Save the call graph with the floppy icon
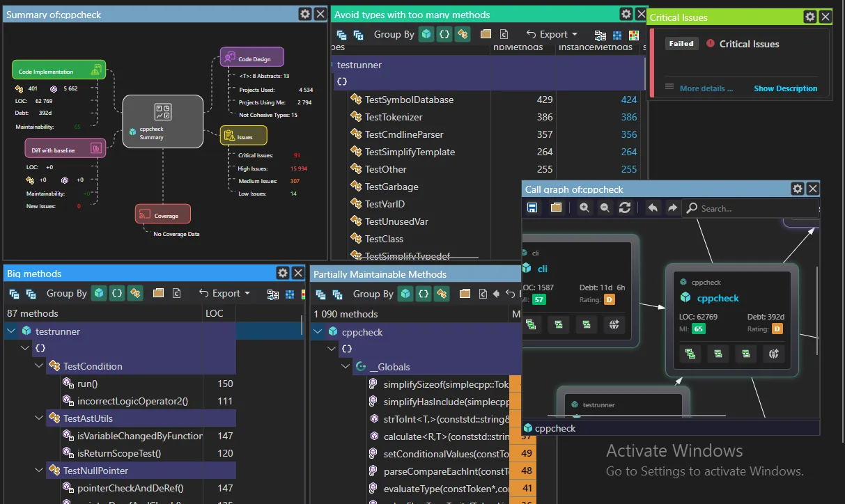Image resolution: width=845 pixels, height=504 pixels. pyautogui.click(x=532, y=207)
